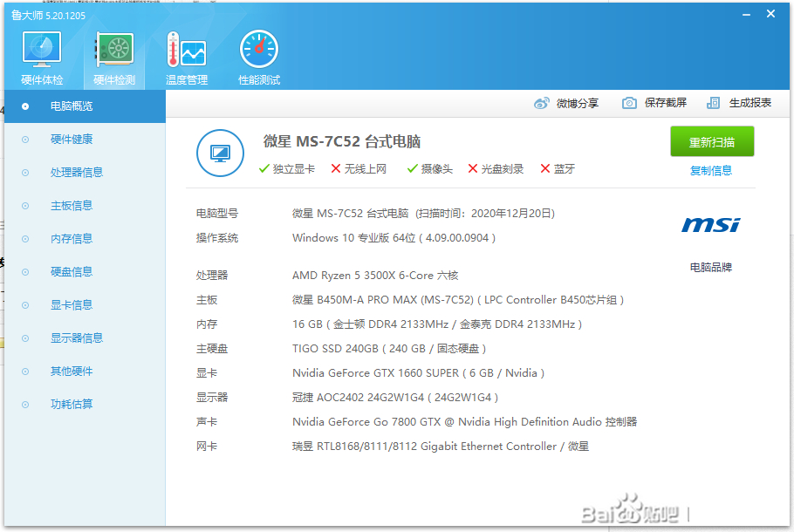This screenshot has width=794, height=532.
Task: Click the Weibo share icon
Action: point(541,103)
